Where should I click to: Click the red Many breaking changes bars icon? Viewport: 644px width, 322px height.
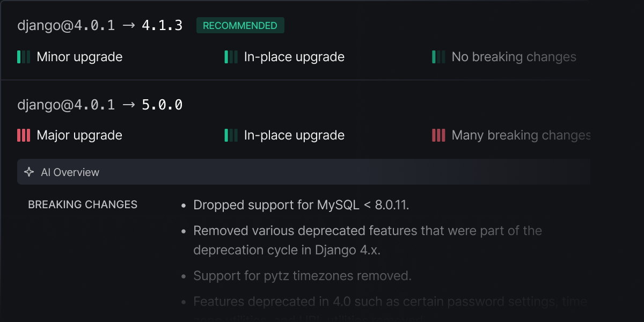coord(438,135)
